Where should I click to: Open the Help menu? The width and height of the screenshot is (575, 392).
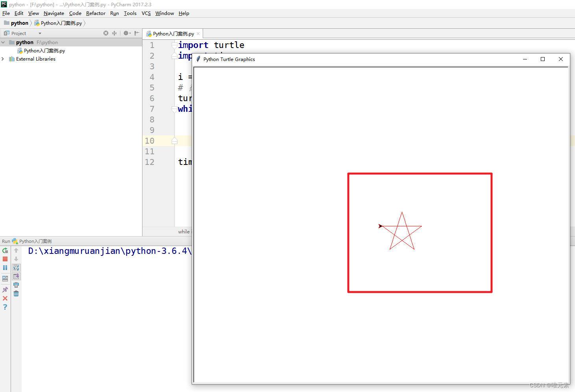pyautogui.click(x=184, y=13)
